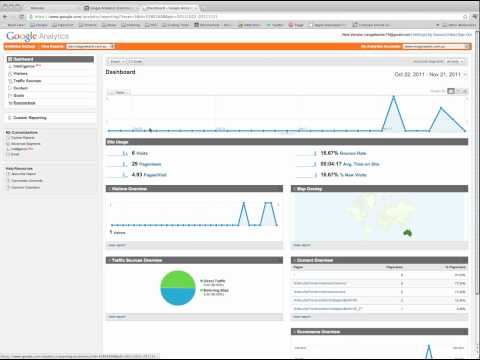Click view report under Traffic Sources Overview

117,317
